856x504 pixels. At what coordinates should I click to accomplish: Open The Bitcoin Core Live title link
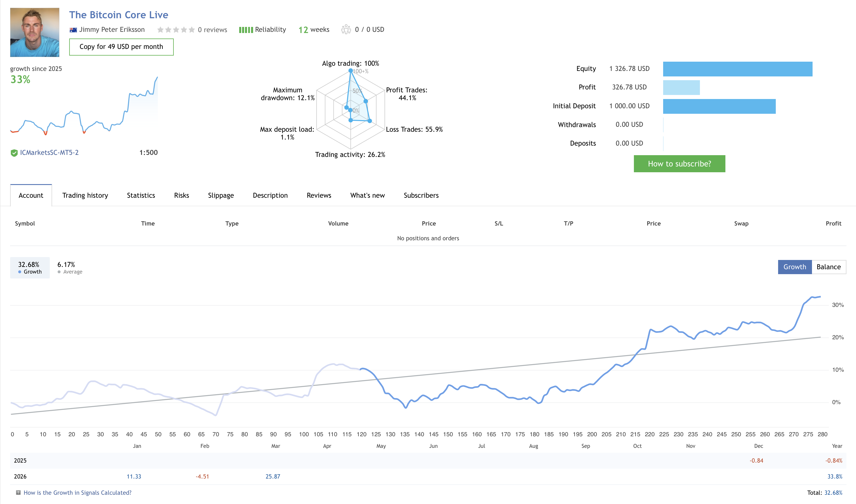tap(118, 15)
